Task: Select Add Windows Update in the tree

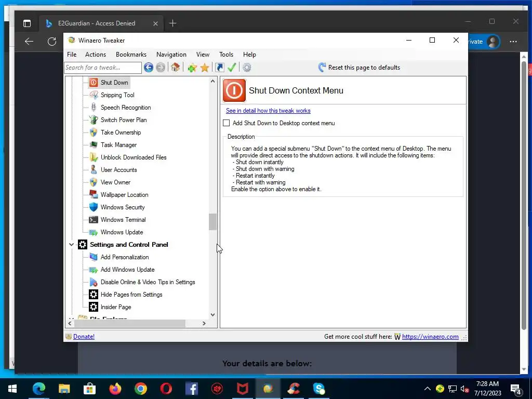Action: pyautogui.click(x=128, y=270)
